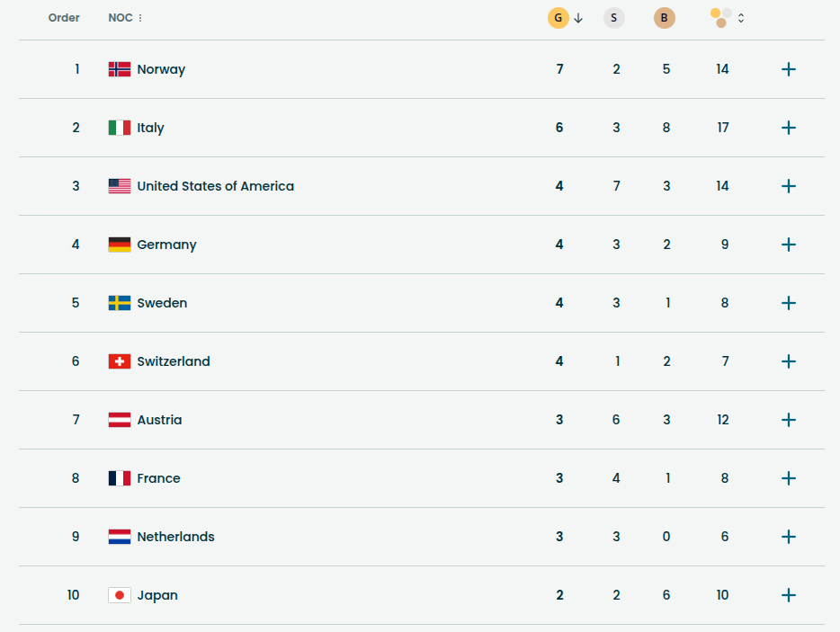Expand Germany's medal breakdown

click(x=789, y=245)
